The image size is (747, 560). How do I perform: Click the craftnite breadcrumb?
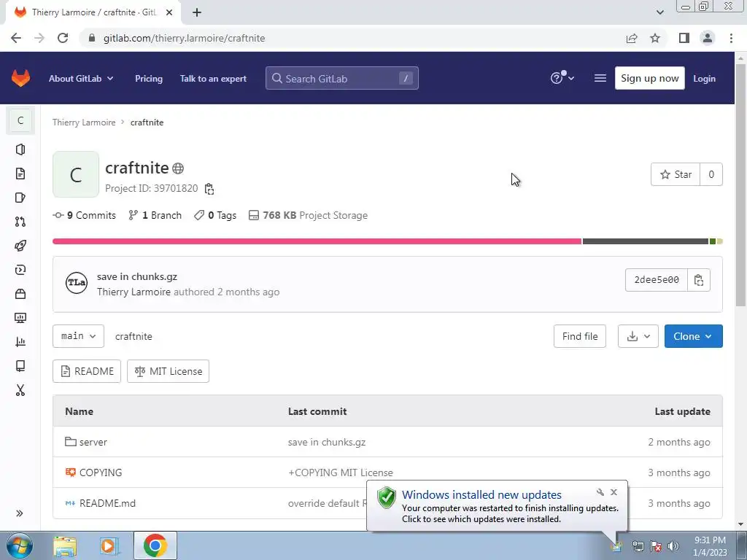[147, 122]
